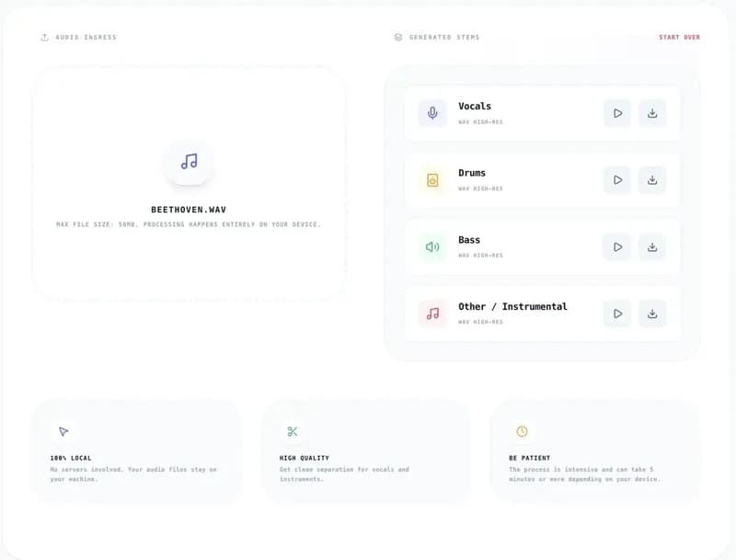Play the Bass stem preview

[617, 246]
